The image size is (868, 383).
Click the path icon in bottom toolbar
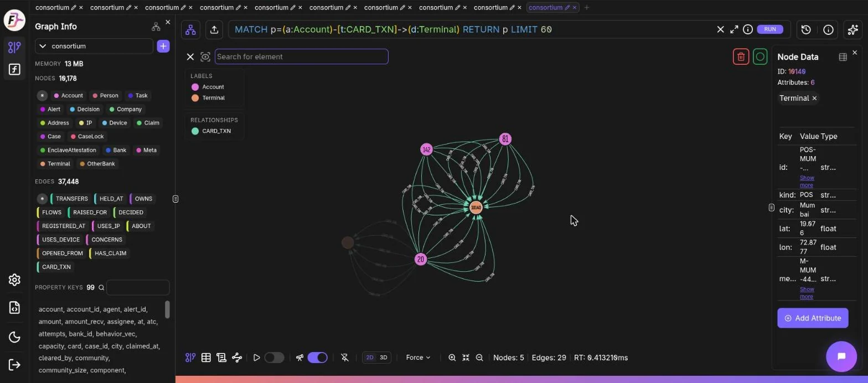coord(237,358)
